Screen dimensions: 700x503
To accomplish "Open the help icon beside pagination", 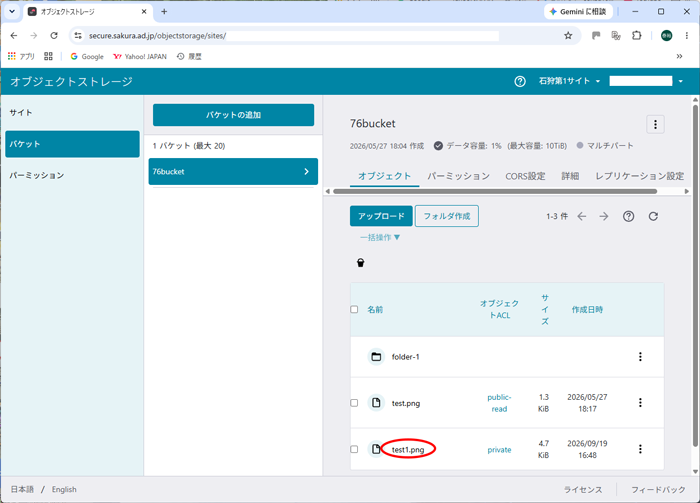I will (629, 216).
